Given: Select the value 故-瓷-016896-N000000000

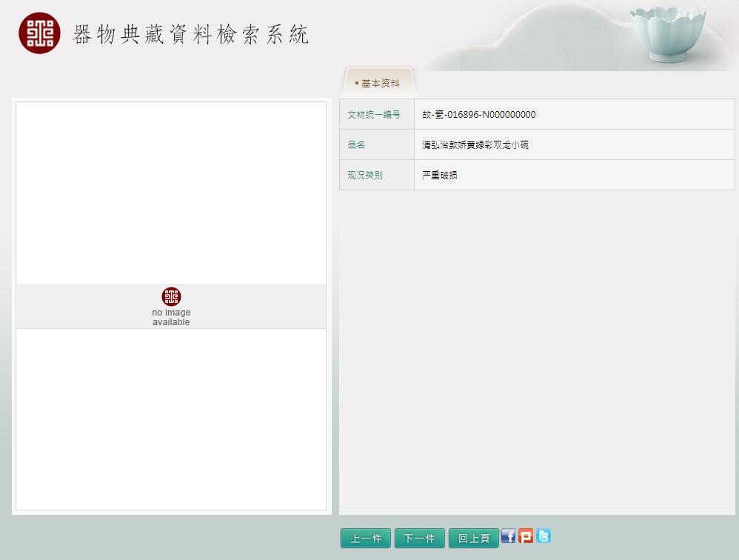Looking at the screenshot, I should pyautogui.click(x=479, y=115).
